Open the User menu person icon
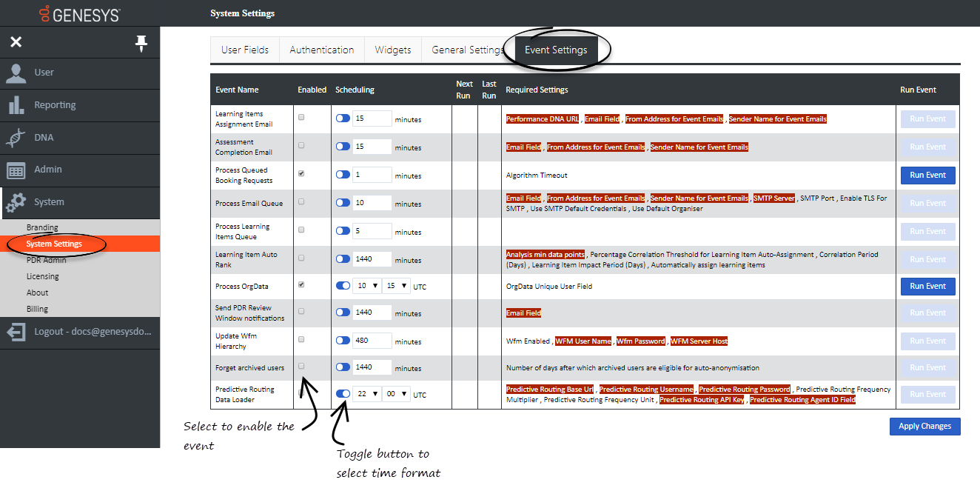Viewport: 980px width, 491px height. point(16,73)
